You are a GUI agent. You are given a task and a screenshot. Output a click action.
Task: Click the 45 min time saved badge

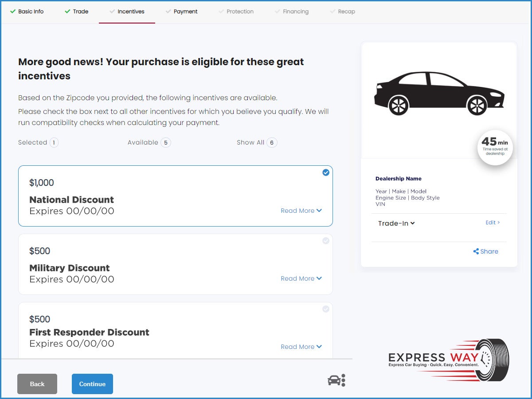click(x=495, y=147)
